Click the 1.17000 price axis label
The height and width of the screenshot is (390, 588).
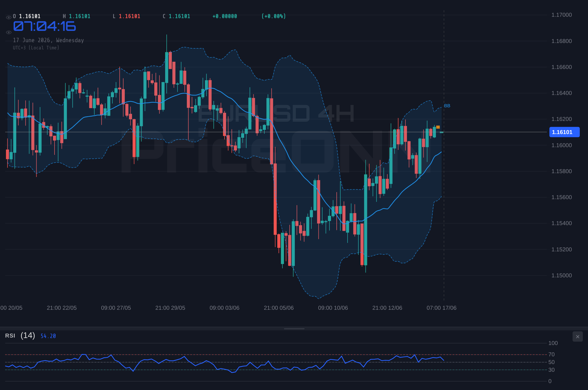[562, 15]
